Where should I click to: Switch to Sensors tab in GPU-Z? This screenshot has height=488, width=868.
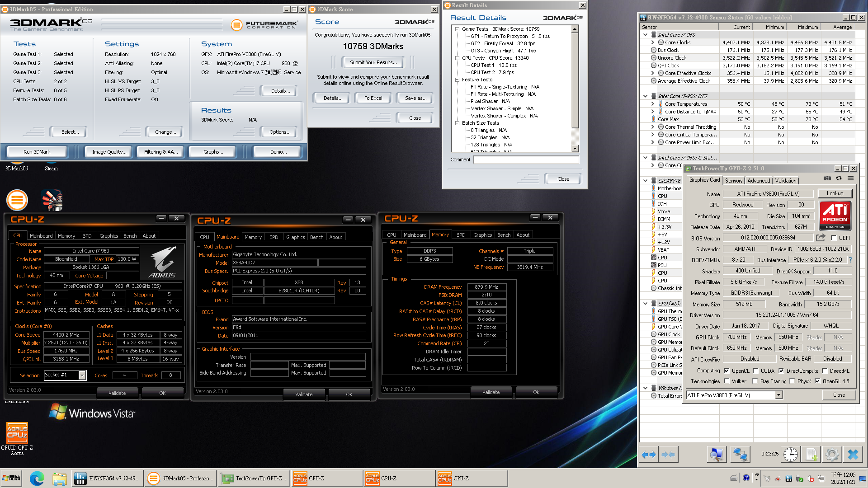click(734, 180)
